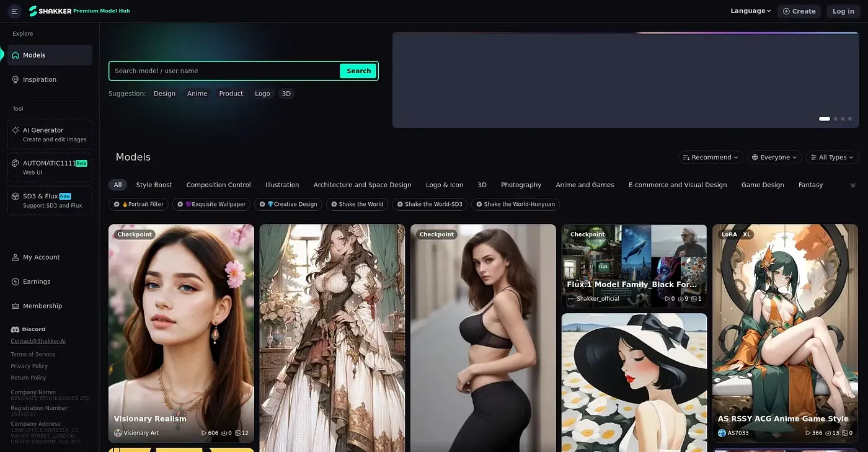Toggle the Portrait Filter tag

pyautogui.click(x=138, y=204)
